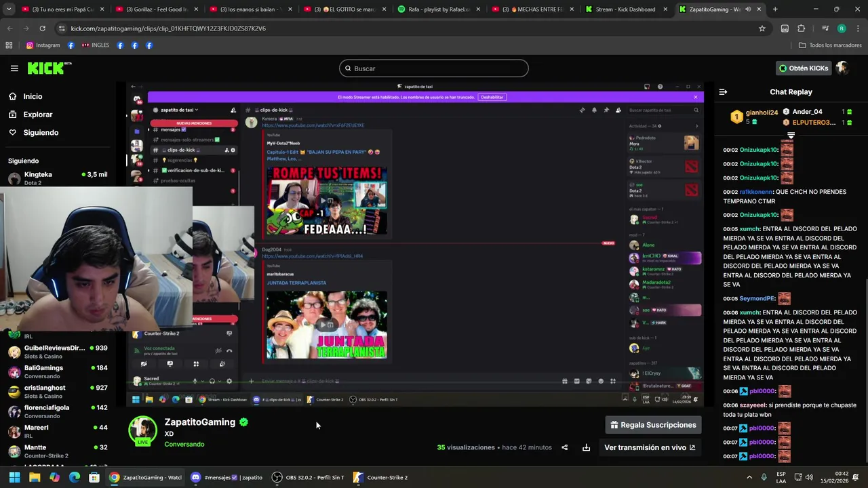Image resolution: width=868 pixels, height=488 pixels.
Task: Play the clip video player
Action: (416, 244)
